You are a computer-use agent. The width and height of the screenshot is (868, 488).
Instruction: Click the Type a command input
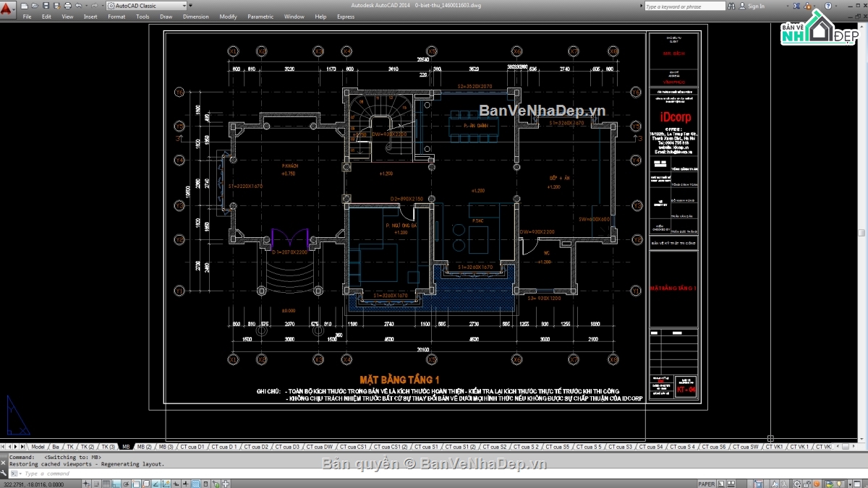pyautogui.click(x=48, y=474)
